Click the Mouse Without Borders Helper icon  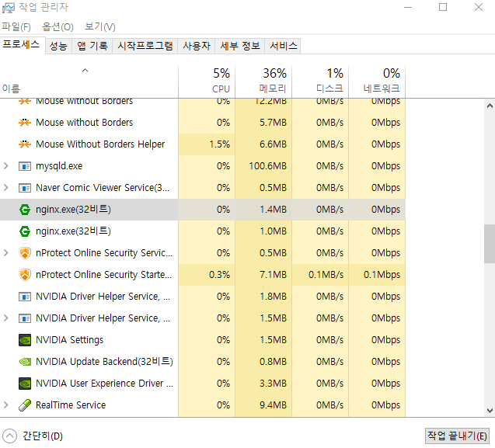pyautogui.click(x=25, y=144)
